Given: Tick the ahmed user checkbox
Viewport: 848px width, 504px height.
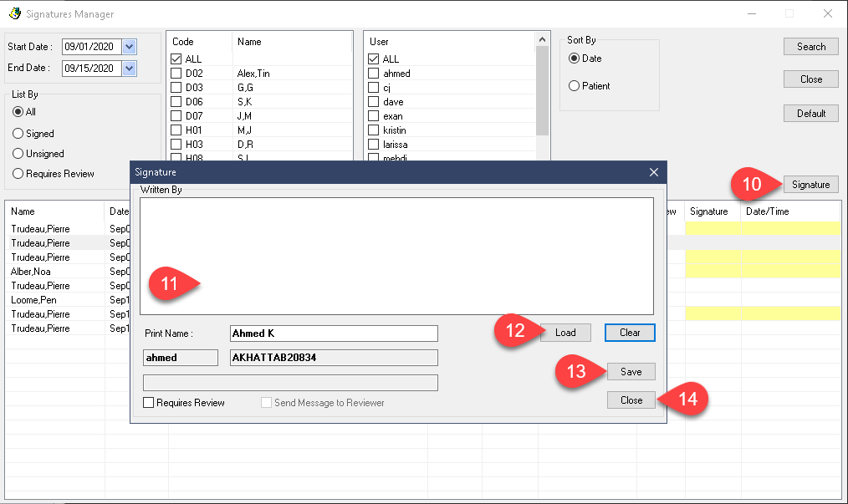Looking at the screenshot, I should (373, 73).
